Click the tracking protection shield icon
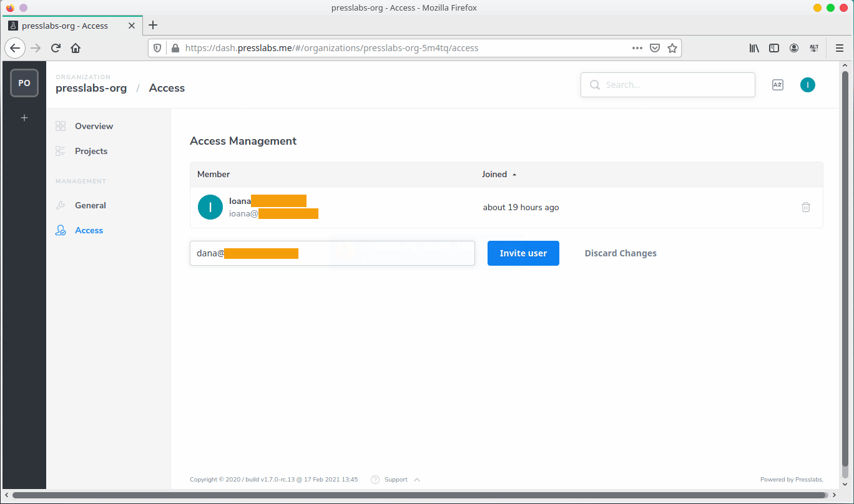Viewport: 854px width, 504px height. tap(157, 48)
